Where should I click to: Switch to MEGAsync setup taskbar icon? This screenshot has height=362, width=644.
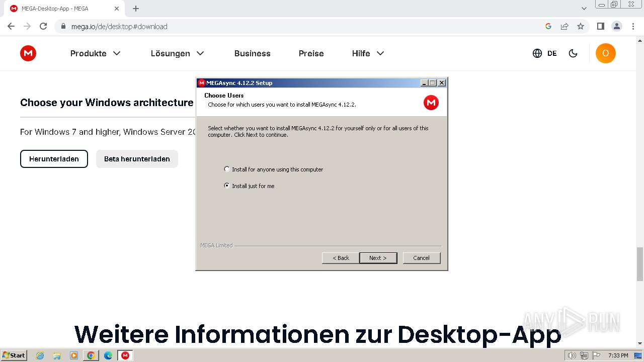tap(125, 355)
